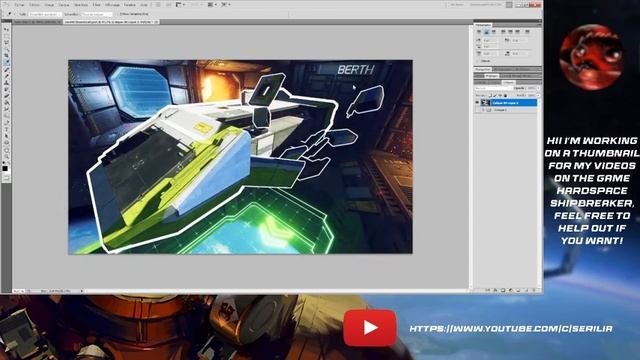Add a layer style (fx)
The image size is (640, 360).
coord(495,290)
